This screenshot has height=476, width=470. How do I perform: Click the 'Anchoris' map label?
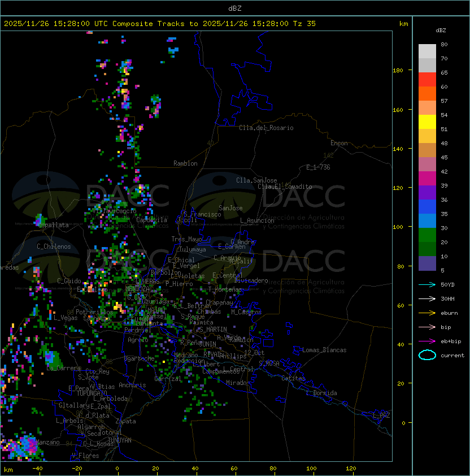(x=132, y=385)
